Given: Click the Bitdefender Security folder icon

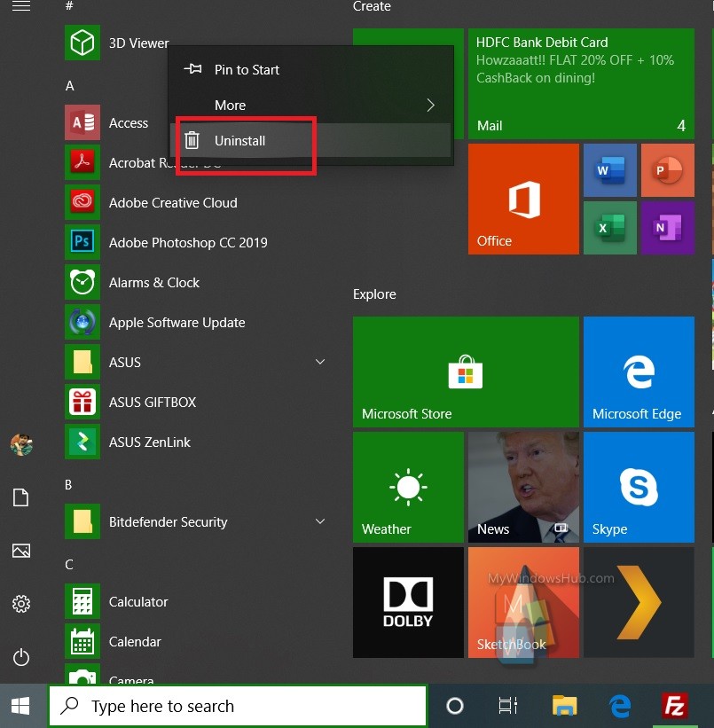Looking at the screenshot, I should (x=82, y=522).
